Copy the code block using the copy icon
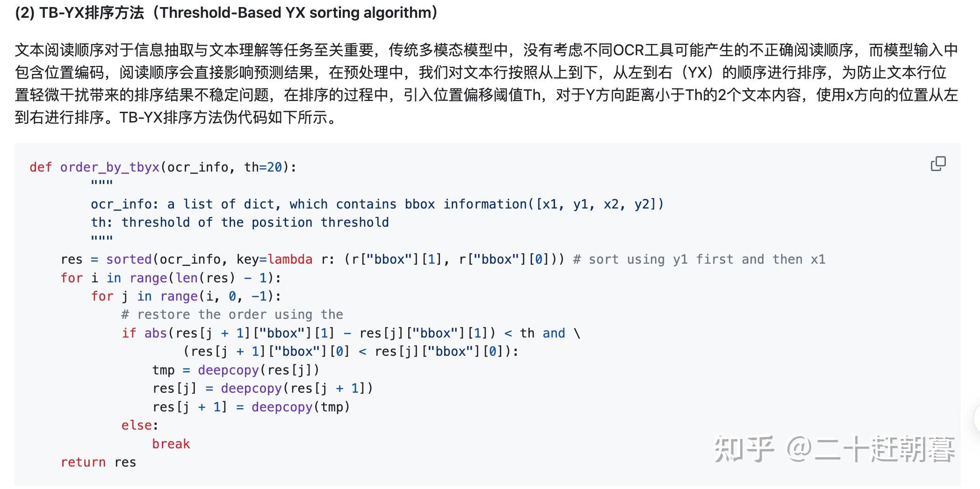 click(938, 164)
